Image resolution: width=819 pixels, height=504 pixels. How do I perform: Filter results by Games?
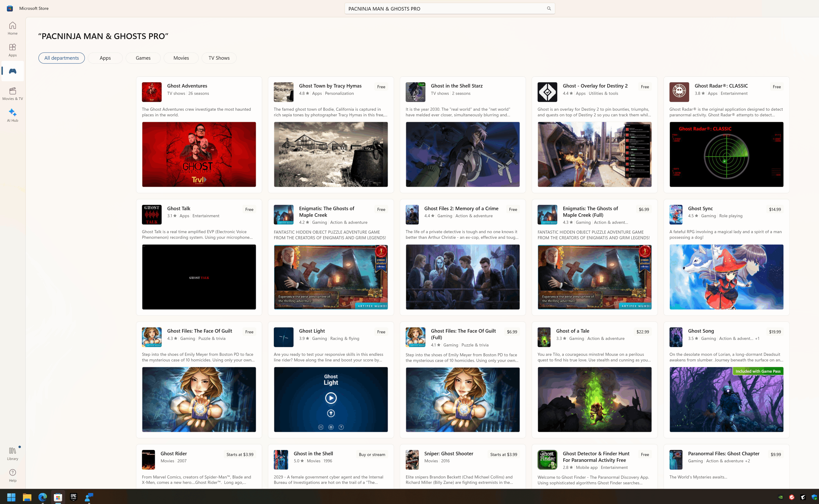143,58
